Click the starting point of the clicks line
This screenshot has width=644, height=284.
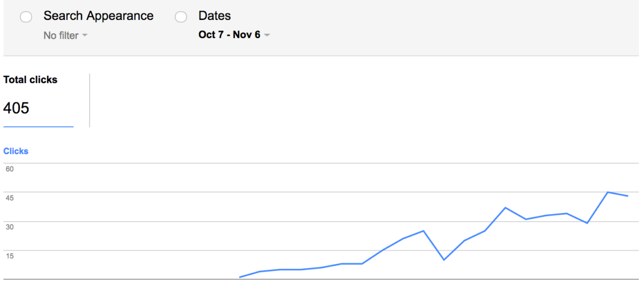coord(239,278)
